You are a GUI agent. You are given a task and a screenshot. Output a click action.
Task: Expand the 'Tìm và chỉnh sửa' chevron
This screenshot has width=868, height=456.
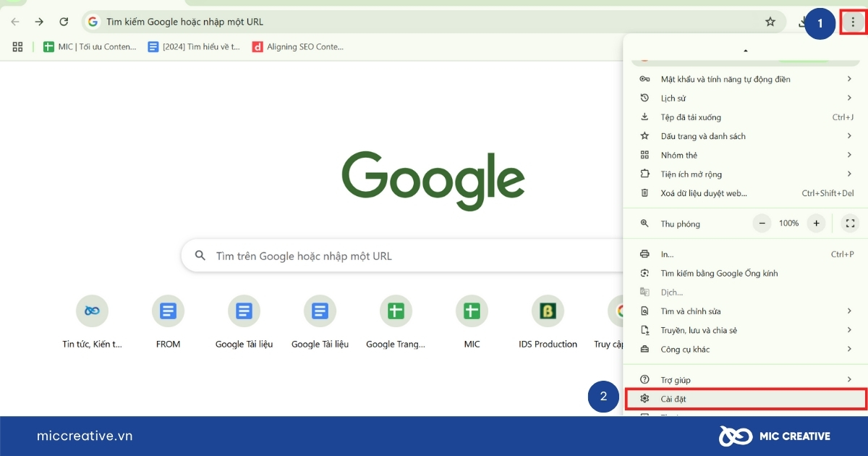pos(849,311)
